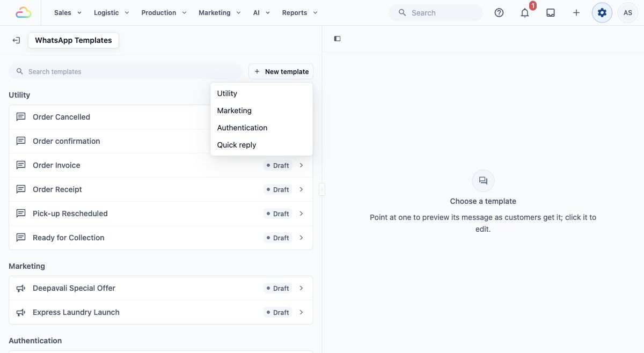
Task: Click Draft badge on Deepavali Special Offer
Action: tap(277, 288)
